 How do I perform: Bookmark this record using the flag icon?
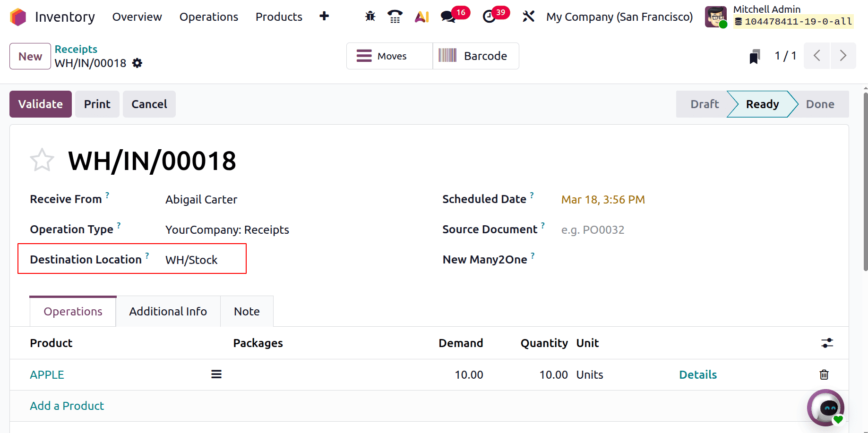tap(755, 56)
